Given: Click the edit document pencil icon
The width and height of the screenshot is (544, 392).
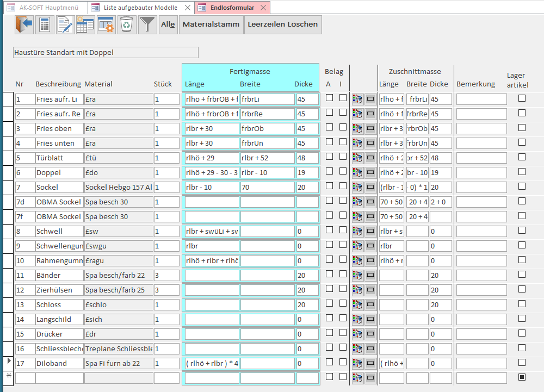Looking at the screenshot, I should click(x=65, y=24).
